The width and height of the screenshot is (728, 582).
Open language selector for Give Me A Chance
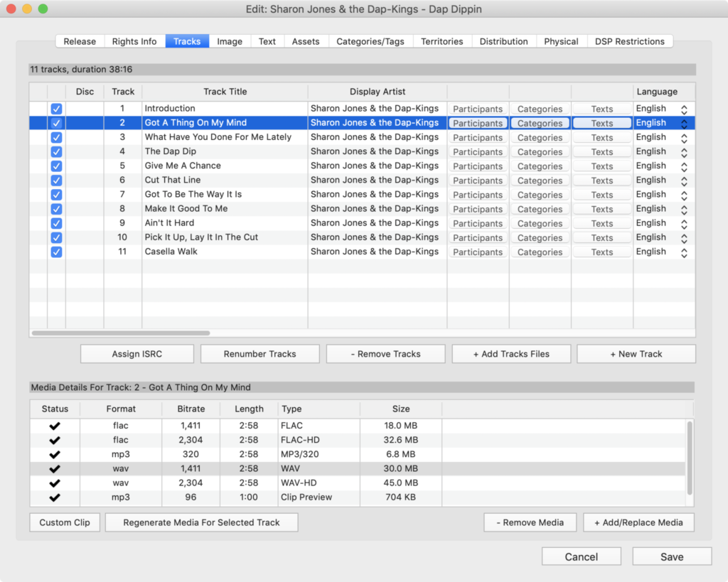point(684,166)
